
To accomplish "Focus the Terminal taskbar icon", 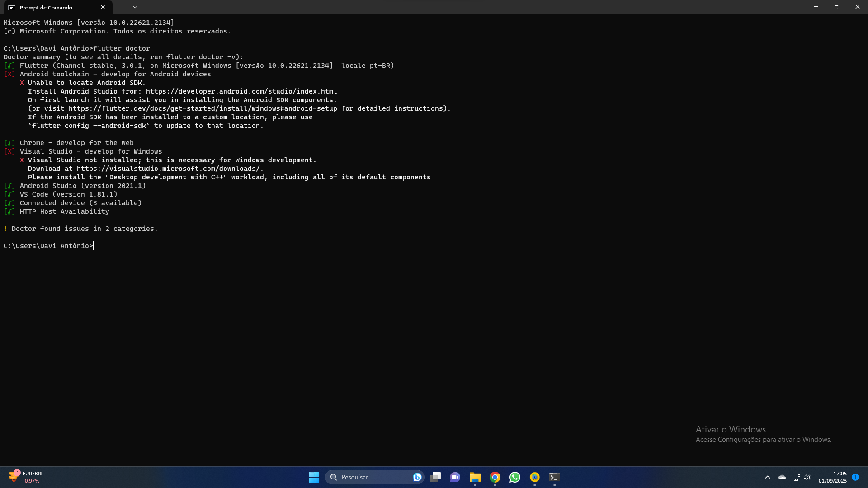I will (x=555, y=477).
